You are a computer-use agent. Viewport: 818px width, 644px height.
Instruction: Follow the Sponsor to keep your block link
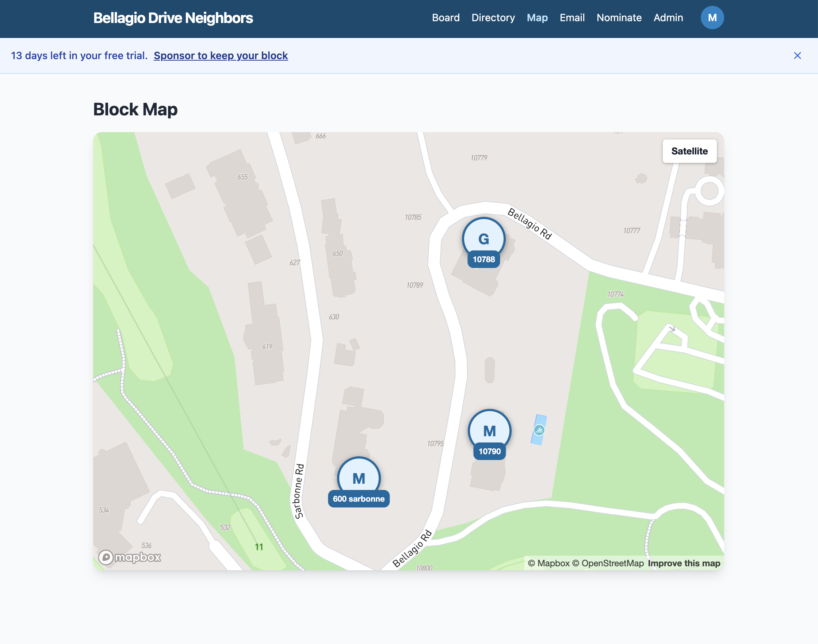point(221,55)
